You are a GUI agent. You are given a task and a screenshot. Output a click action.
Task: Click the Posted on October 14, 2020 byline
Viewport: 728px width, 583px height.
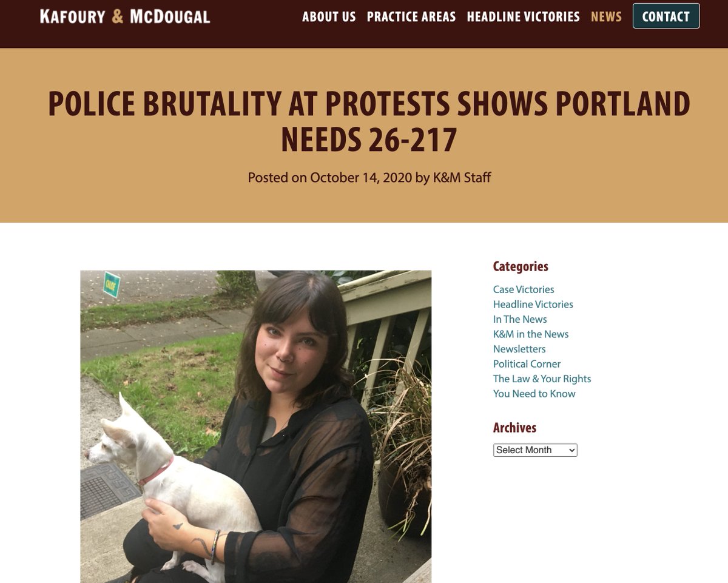369,178
